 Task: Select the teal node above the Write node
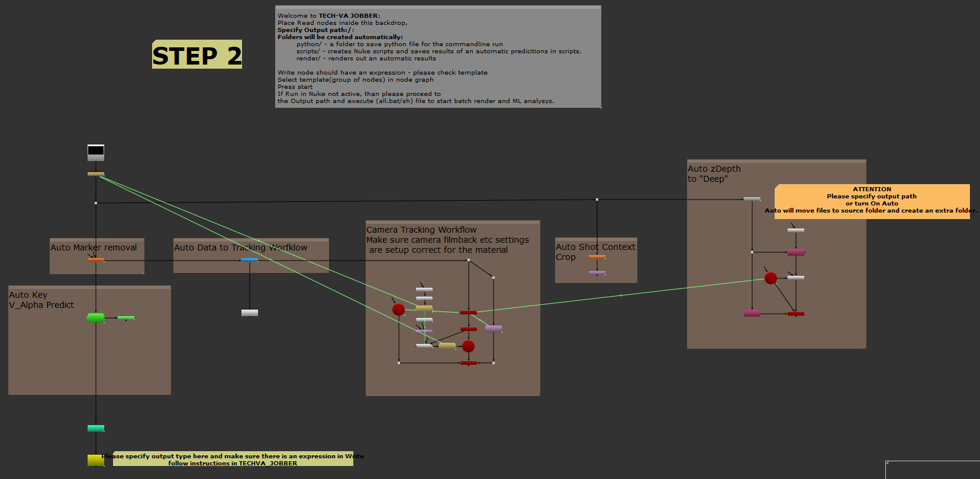(96, 428)
